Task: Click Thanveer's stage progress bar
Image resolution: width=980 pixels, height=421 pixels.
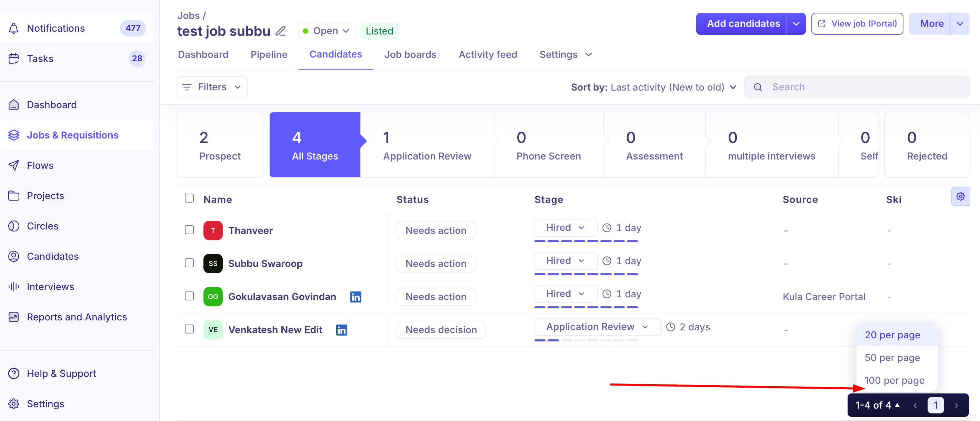Action: pos(586,241)
